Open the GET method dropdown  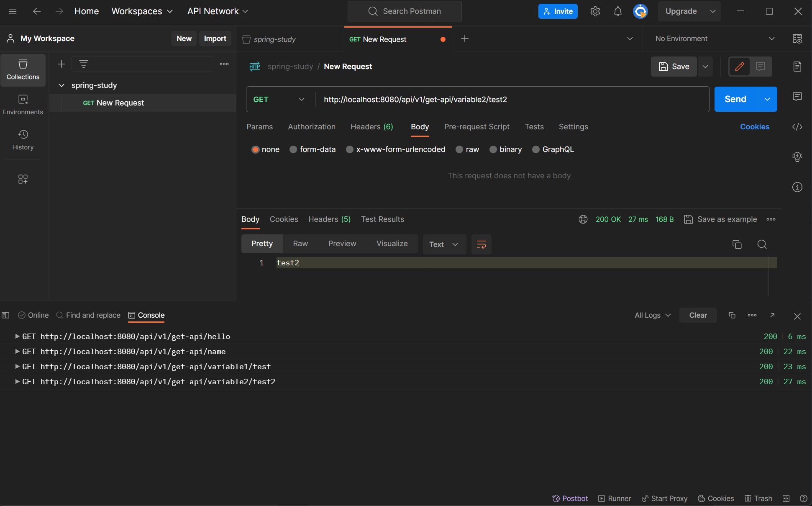tap(279, 100)
